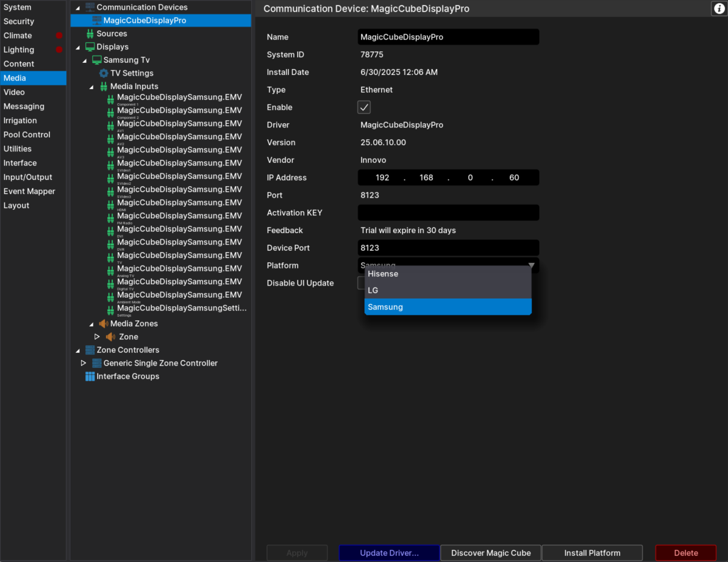Click the red Delete button
The image size is (728, 562).
tap(686, 553)
